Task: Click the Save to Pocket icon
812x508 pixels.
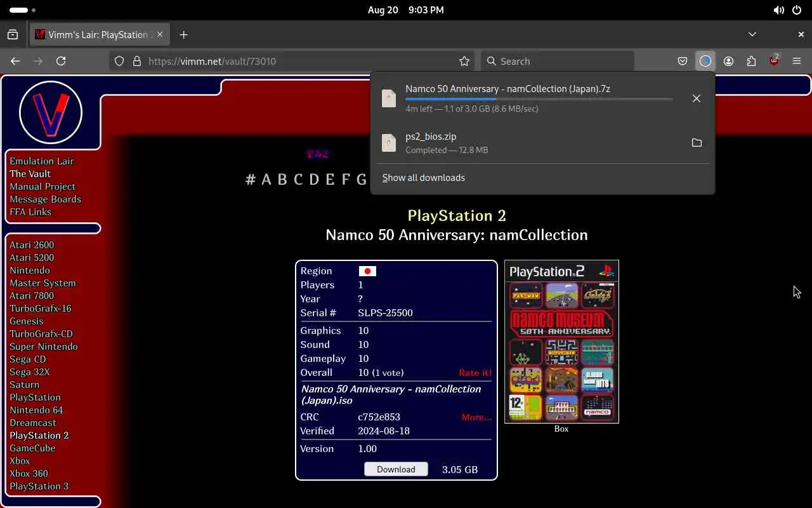Action: coord(683,61)
